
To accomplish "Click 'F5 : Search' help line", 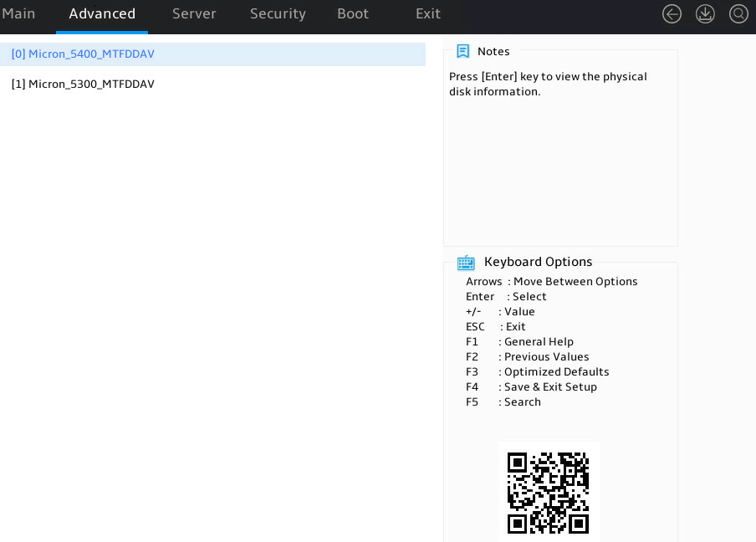I will pos(503,401).
